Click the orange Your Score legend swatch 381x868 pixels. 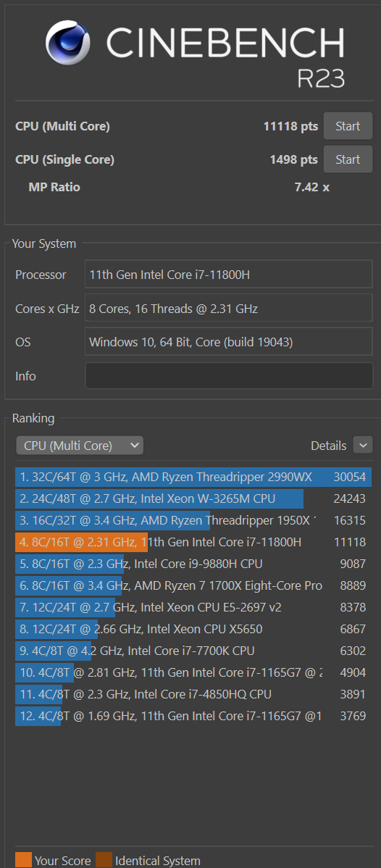(x=23, y=860)
